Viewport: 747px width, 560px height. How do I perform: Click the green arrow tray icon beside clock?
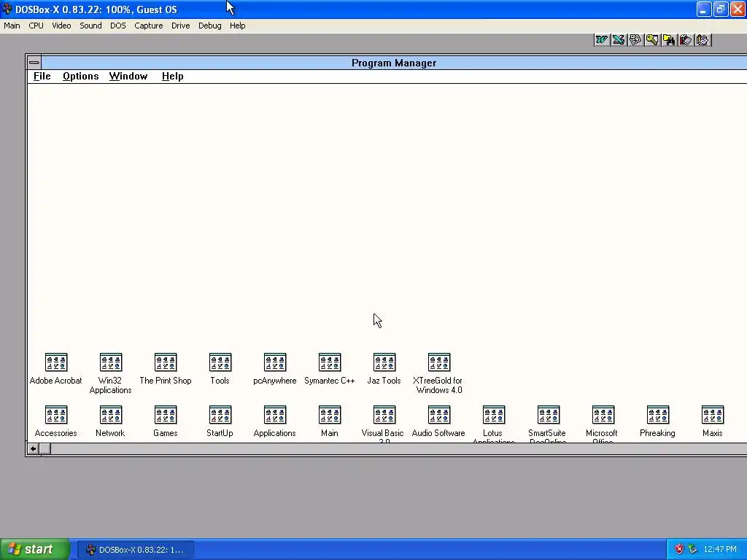693,550
